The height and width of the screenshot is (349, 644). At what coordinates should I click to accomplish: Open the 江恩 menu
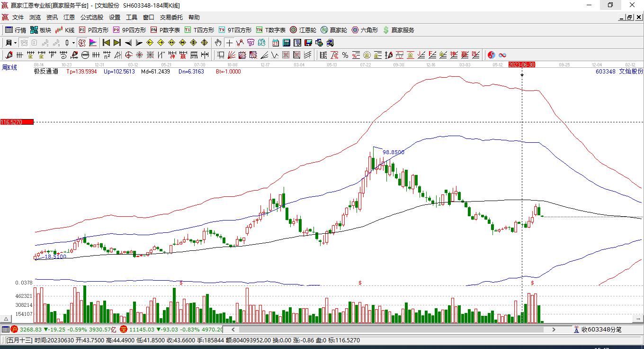[69, 18]
